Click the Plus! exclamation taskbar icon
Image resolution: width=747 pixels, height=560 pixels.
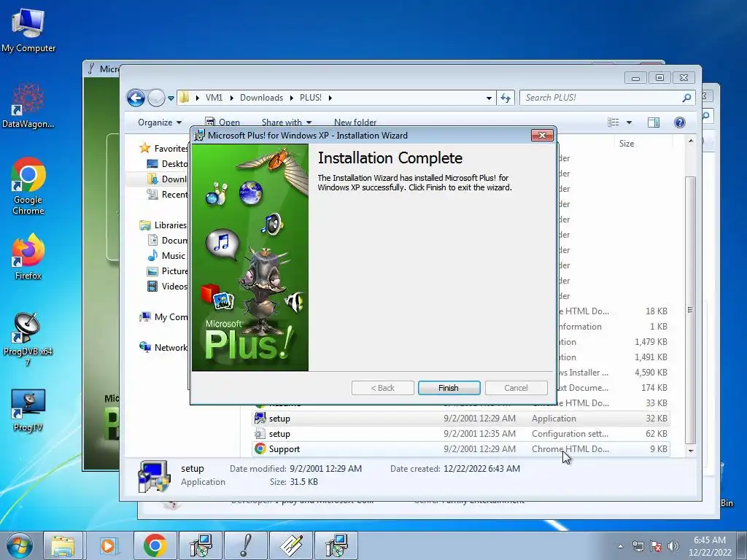[246, 545]
